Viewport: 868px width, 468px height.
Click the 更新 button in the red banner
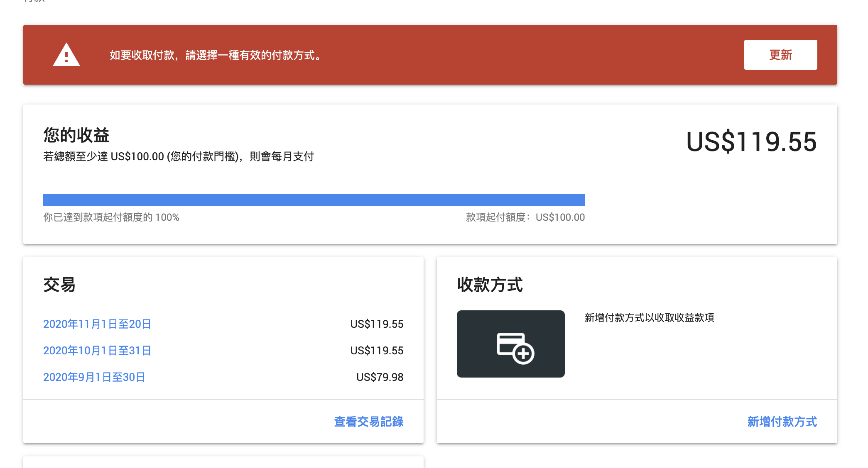point(780,54)
